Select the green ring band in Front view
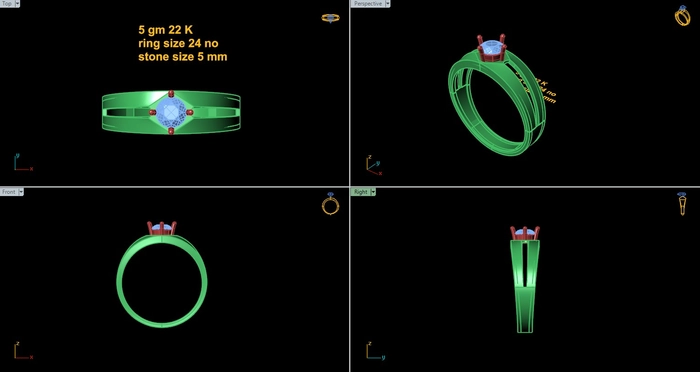The image size is (700, 372). click(162, 281)
